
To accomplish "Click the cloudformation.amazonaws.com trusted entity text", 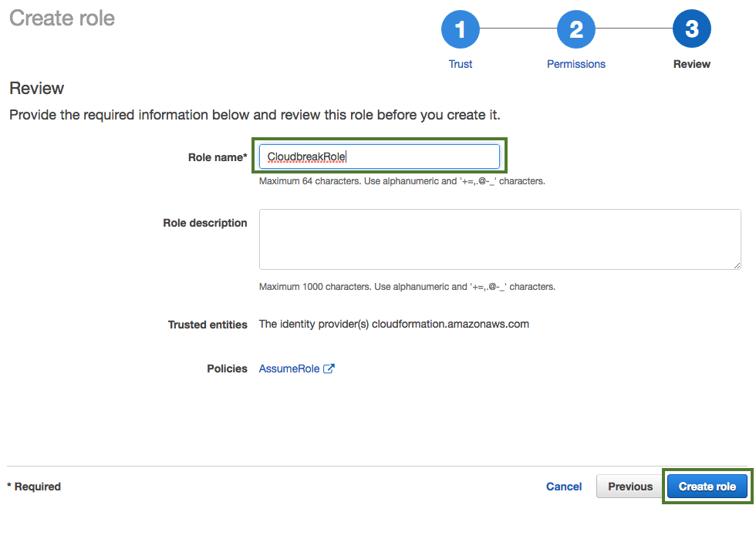I will pyautogui.click(x=450, y=324).
